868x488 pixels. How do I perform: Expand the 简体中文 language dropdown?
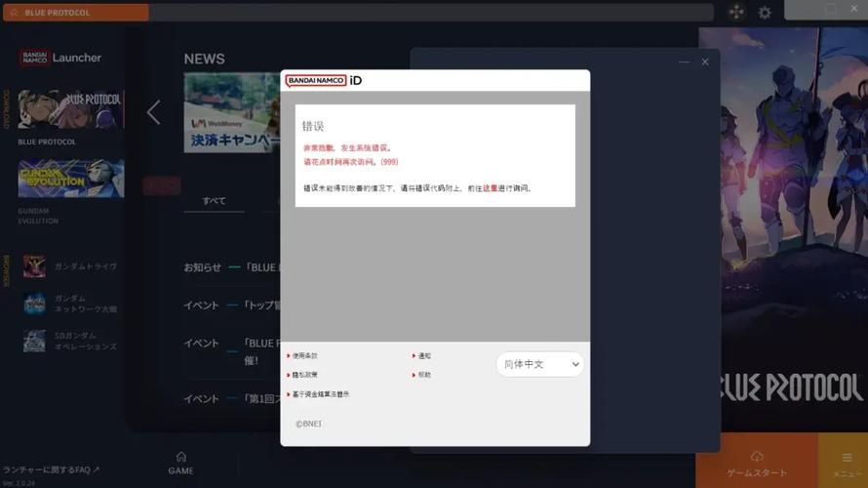(x=540, y=364)
